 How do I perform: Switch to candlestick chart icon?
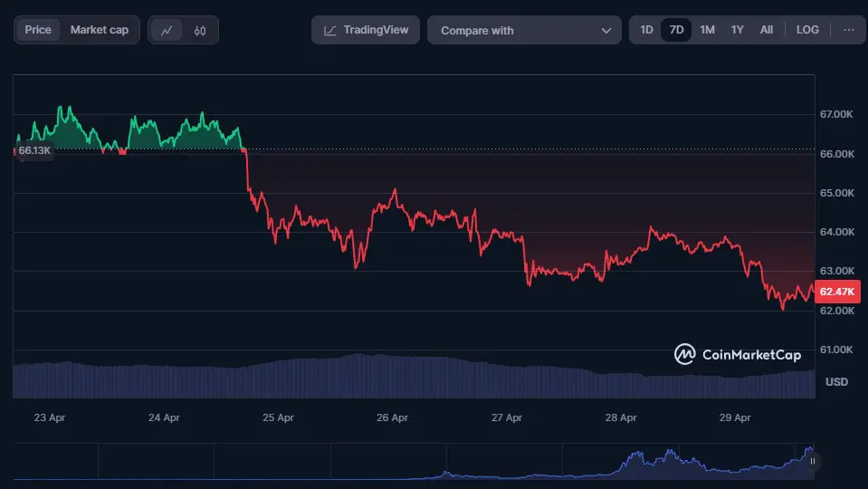pos(200,30)
